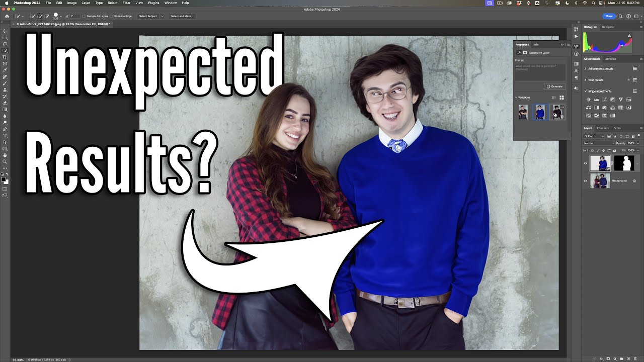Viewport: 644px width, 362px height.
Task: Select the blue sweater variation thumbnail
Action: (x=540, y=112)
